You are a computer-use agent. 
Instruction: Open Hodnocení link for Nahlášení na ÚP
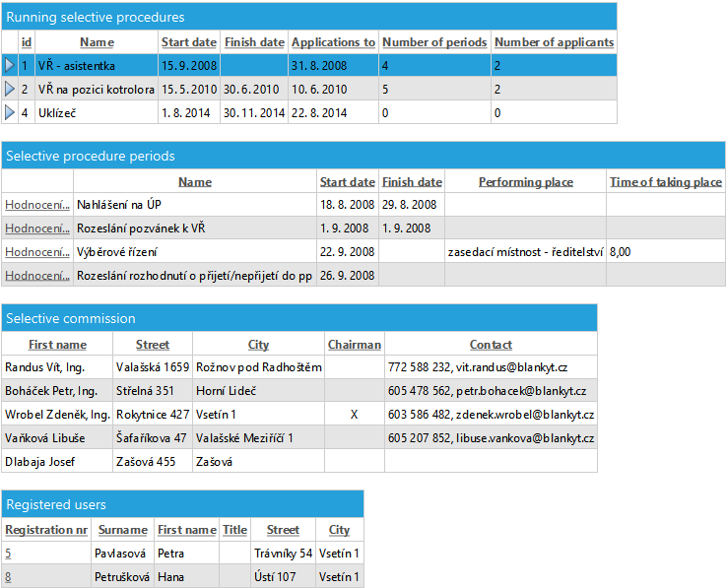37,205
